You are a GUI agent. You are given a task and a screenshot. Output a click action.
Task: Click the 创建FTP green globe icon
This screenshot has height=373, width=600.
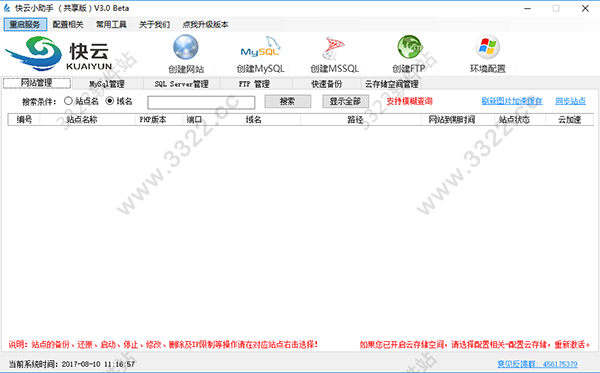click(x=409, y=47)
